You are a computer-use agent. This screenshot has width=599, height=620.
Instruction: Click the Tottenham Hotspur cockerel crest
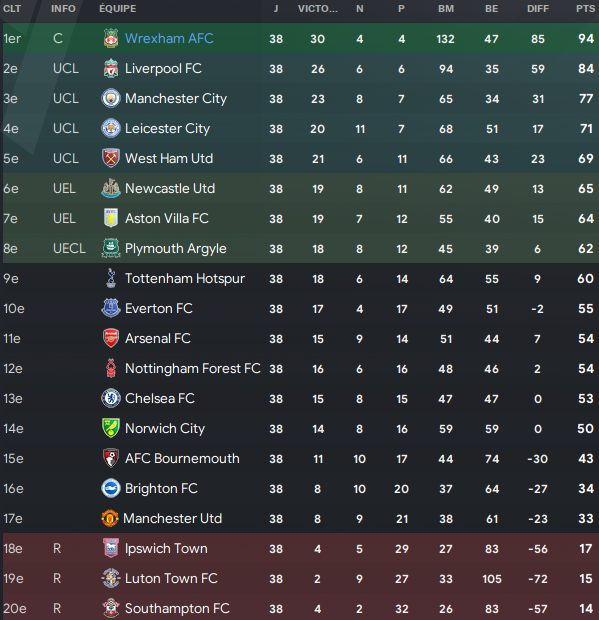111,278
